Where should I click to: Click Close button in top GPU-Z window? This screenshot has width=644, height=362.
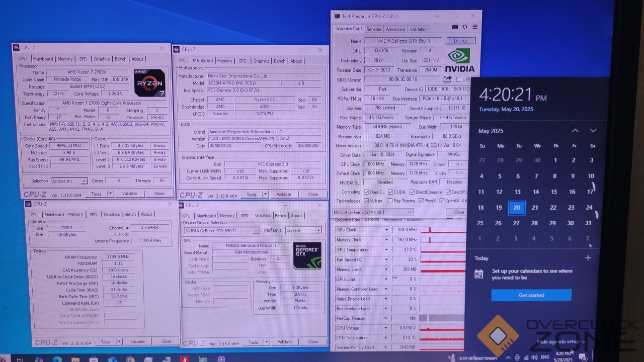(x=459, y=212)
